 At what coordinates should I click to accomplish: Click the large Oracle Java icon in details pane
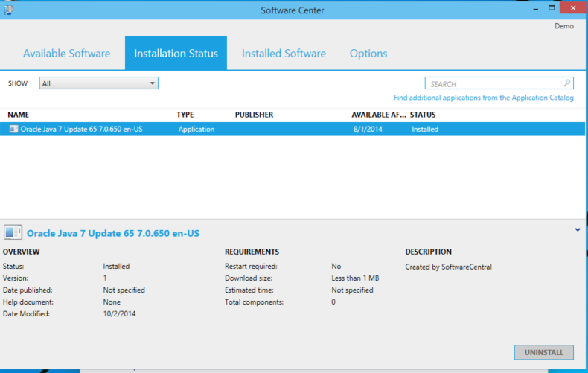pyautogui.click(x=13, y=233)
